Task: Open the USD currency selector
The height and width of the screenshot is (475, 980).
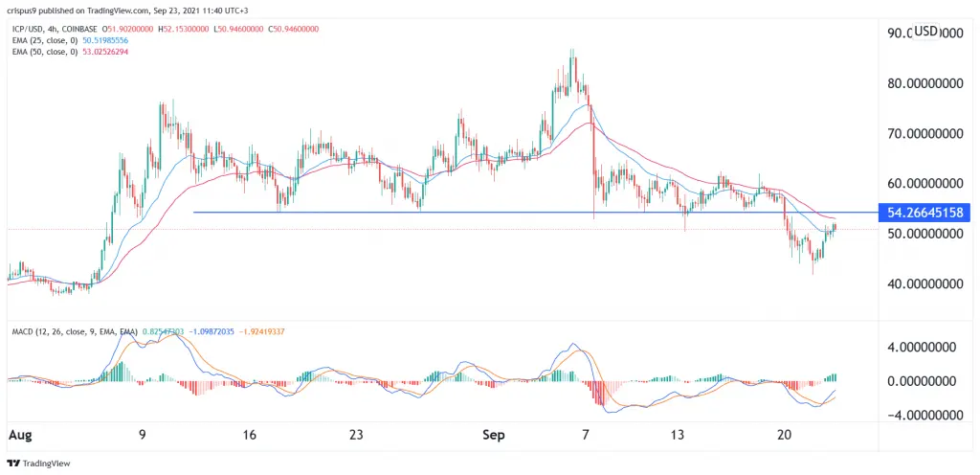Action: coord(925,31)
